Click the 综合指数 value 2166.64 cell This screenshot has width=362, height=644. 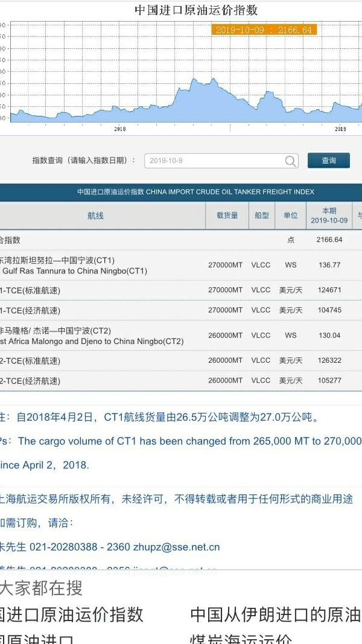click(x=329, y=240)
